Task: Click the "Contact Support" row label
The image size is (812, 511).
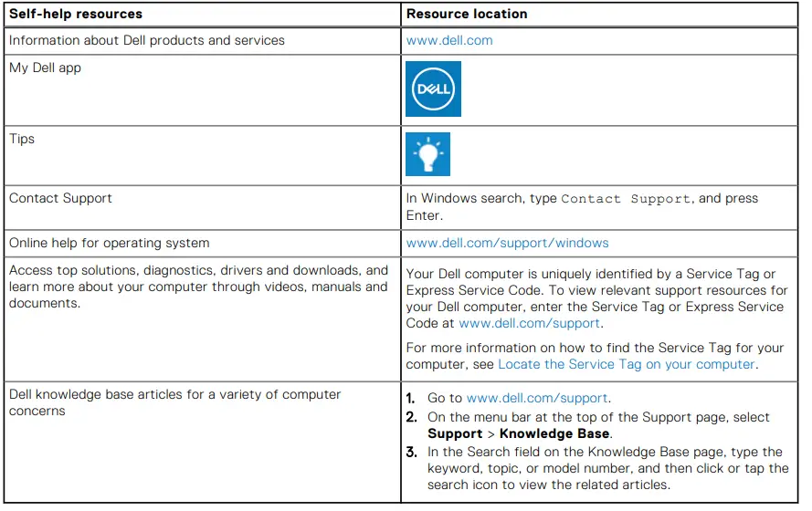Action: click(61, 198)
